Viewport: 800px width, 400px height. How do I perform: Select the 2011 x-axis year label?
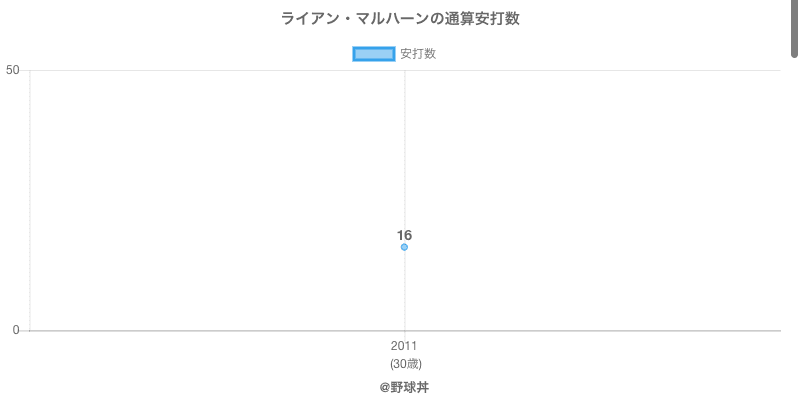[x=404, y=346]
